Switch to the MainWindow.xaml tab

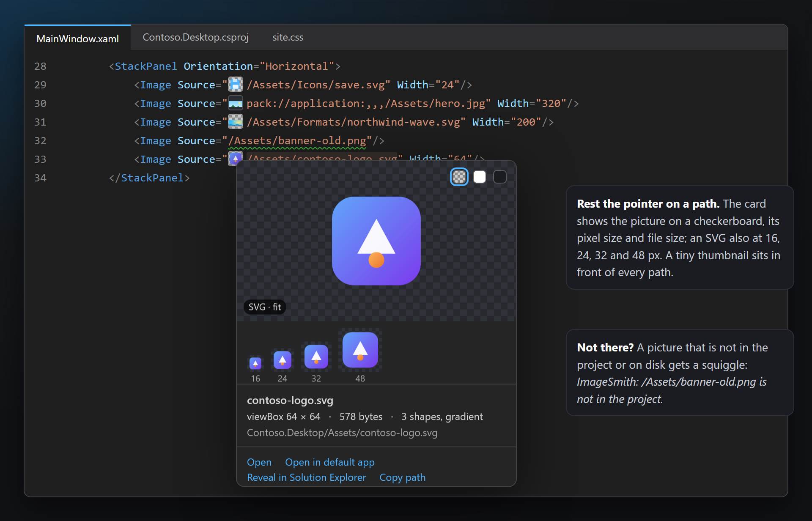click(78, 38)
